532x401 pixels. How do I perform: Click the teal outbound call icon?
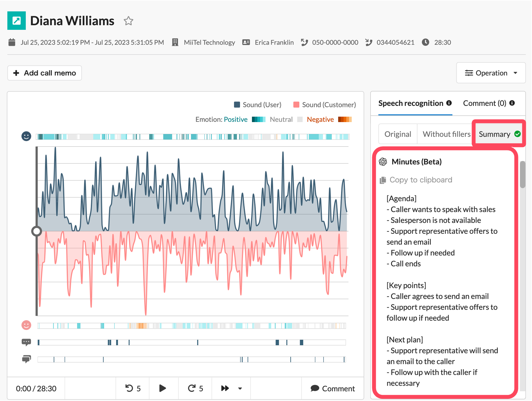pyautogui.click(x=16, y=21)
